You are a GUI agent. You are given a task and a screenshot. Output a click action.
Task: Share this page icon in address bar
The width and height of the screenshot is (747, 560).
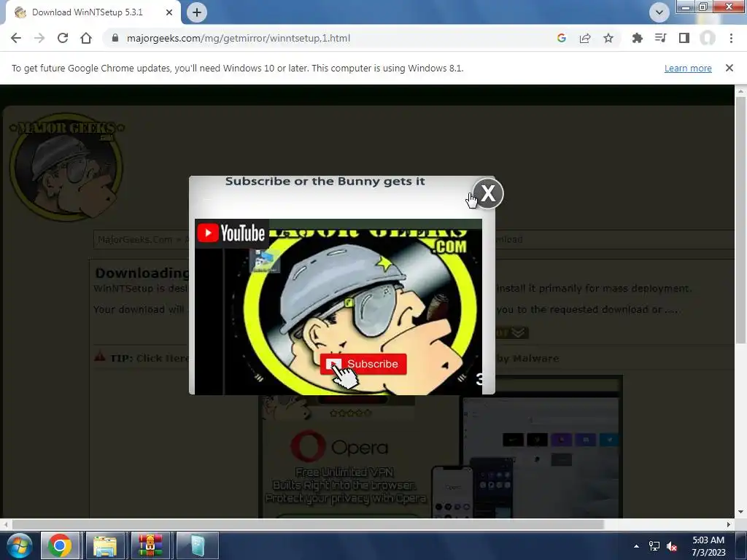click(585, 38)
